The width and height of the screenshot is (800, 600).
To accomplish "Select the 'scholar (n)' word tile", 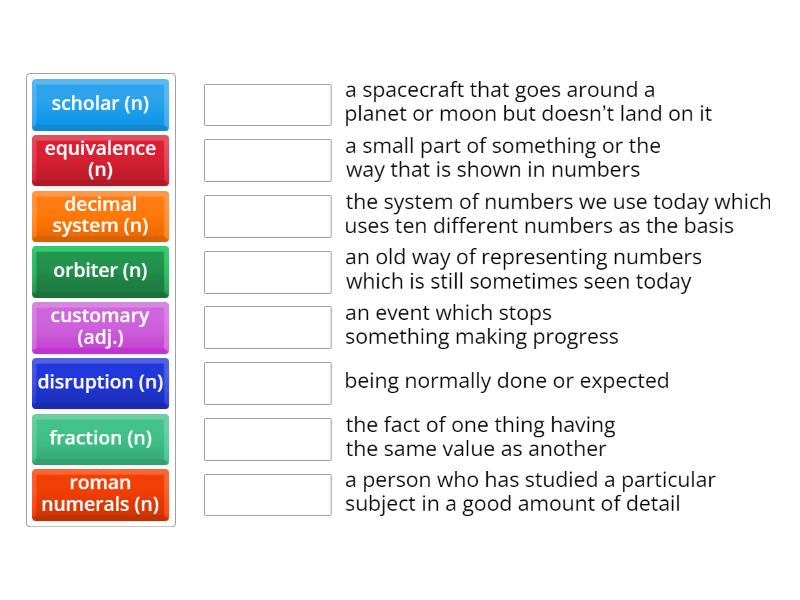I will (100, 104).
